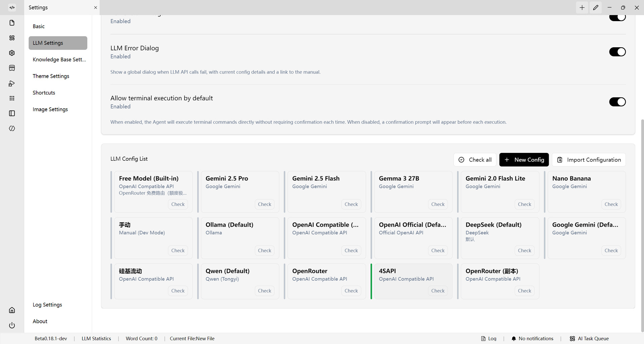Open the gear settings icon in sidebar
Viewport: 644px width, 344px height.
(x=12, y=53)
